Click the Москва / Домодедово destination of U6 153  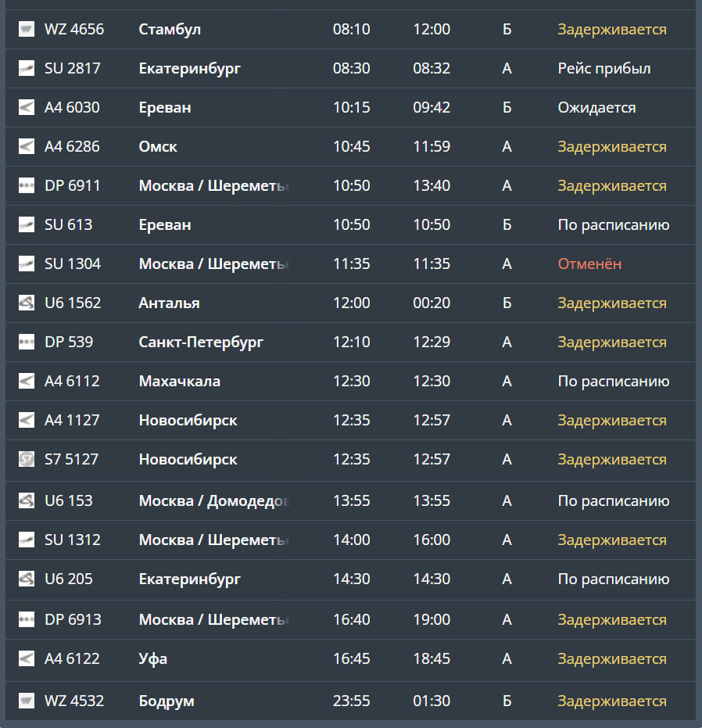[x=214, y=500]
